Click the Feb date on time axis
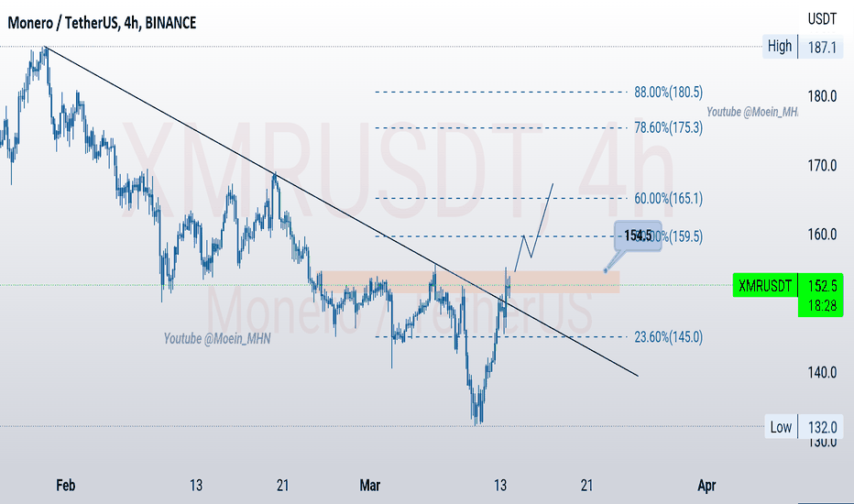This screenshot has height=504, width=854. click(x=65, y=485)
